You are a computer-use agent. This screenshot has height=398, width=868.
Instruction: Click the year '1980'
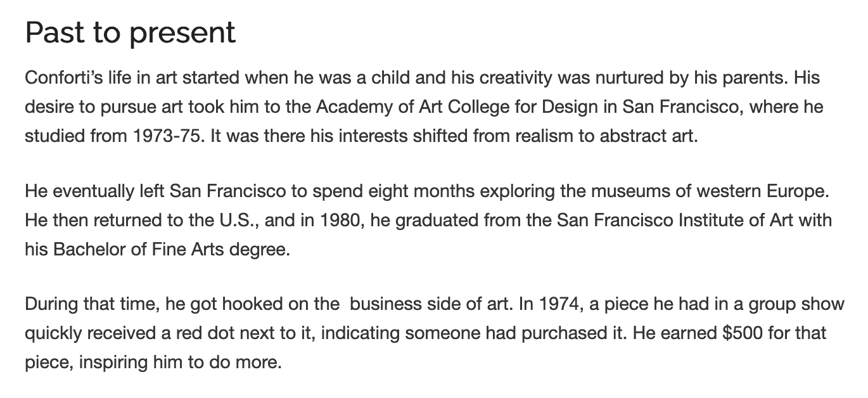tap(341, 220)
